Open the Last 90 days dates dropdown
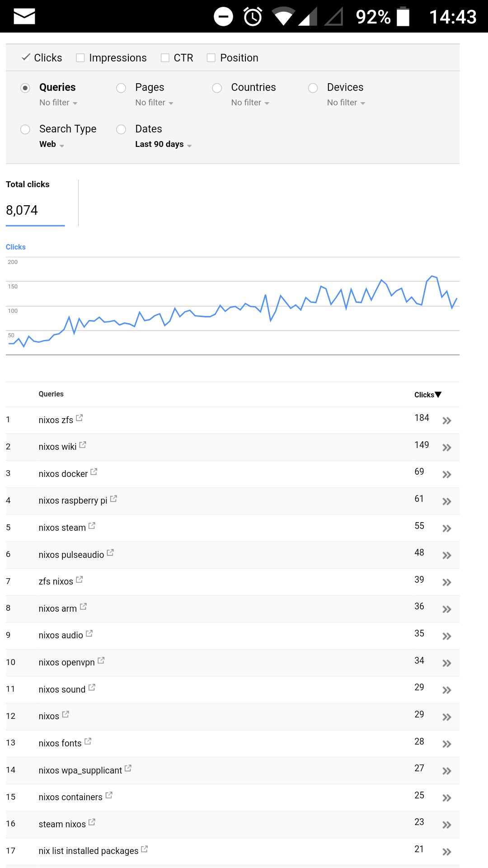This screenshot has width=488, height=868. (x=164, y=144)
